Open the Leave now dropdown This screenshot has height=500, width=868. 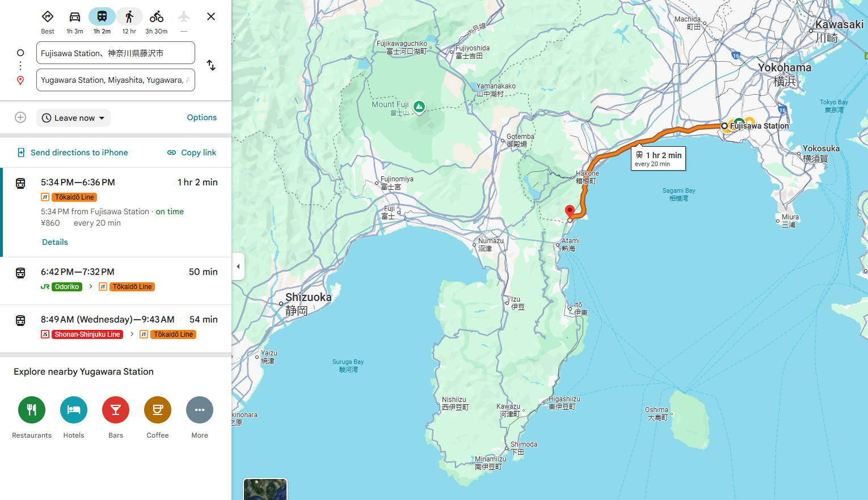pos(73,118)
